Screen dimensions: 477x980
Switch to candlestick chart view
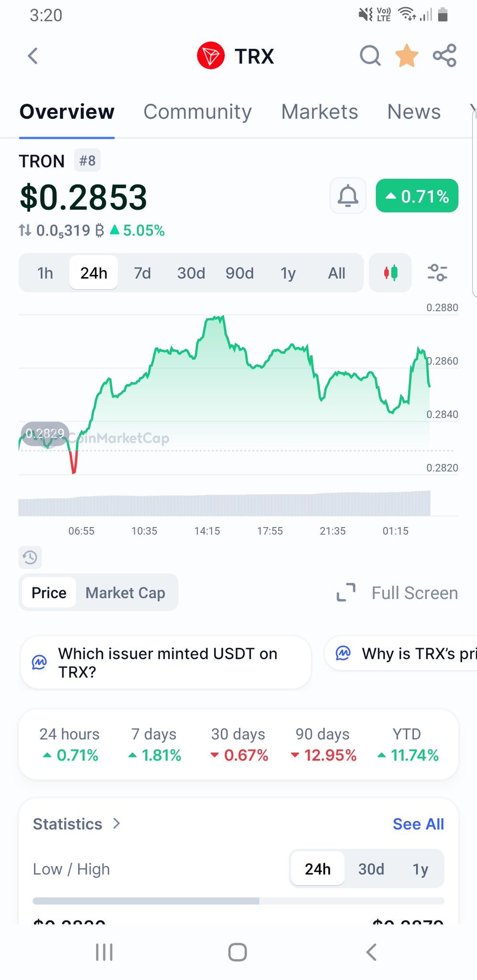390,273
